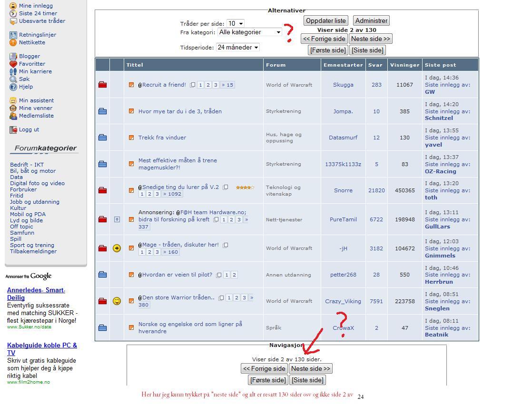Click the Hjelp question mark icon
This screenshot has width=532, height=406.
click(x=13, y=87)
